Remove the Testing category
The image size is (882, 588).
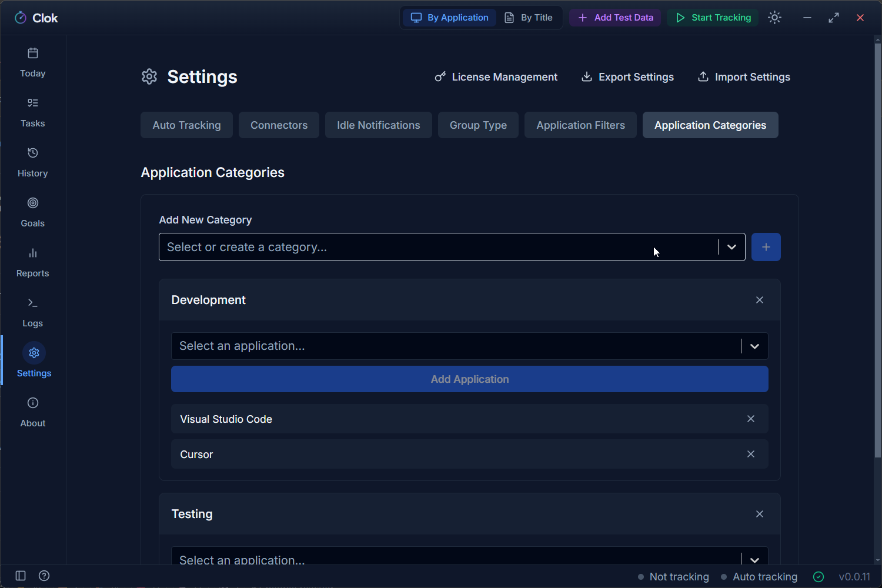pyautogui.click(x=760, y=514)
